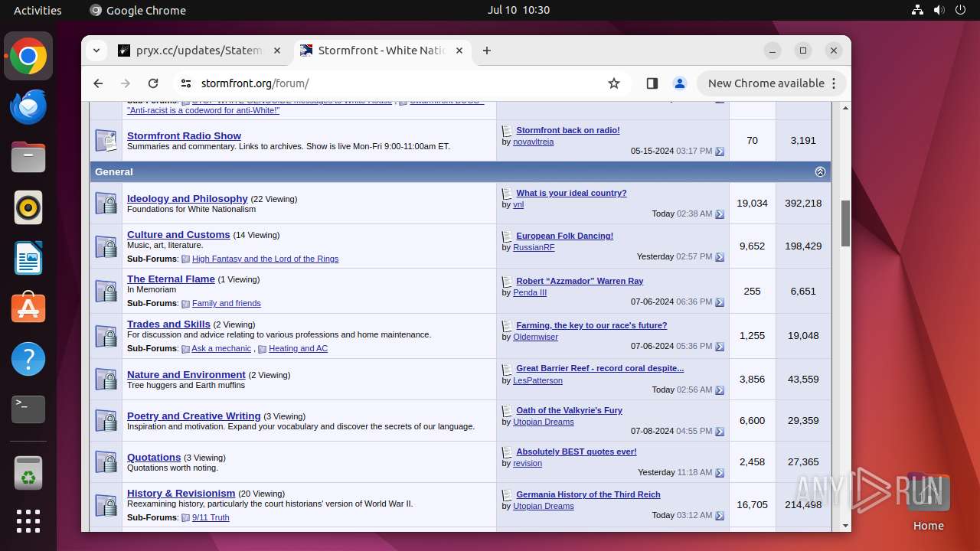Click Chrome's forward arrow
980x551 pixels.
tap(126, 83)
